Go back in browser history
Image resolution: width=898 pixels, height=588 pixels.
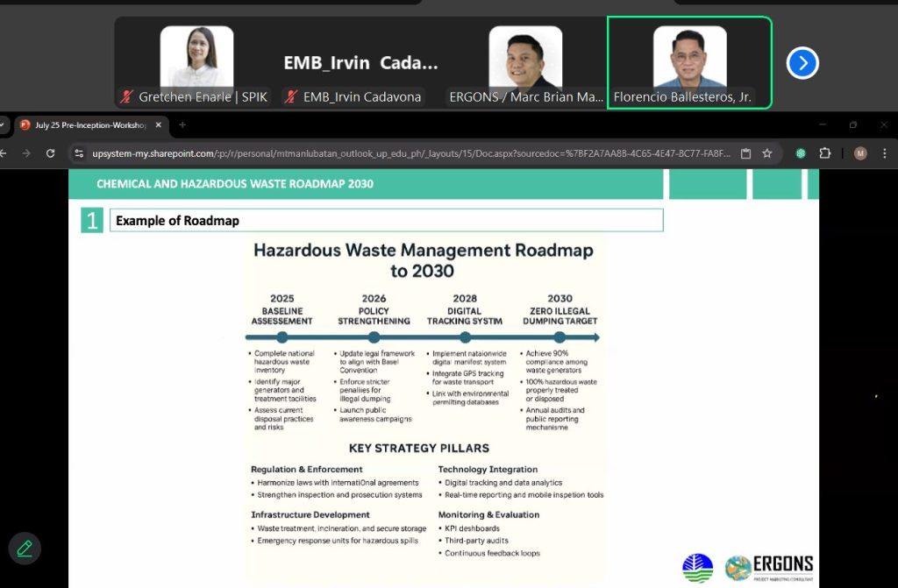(3, 153)
